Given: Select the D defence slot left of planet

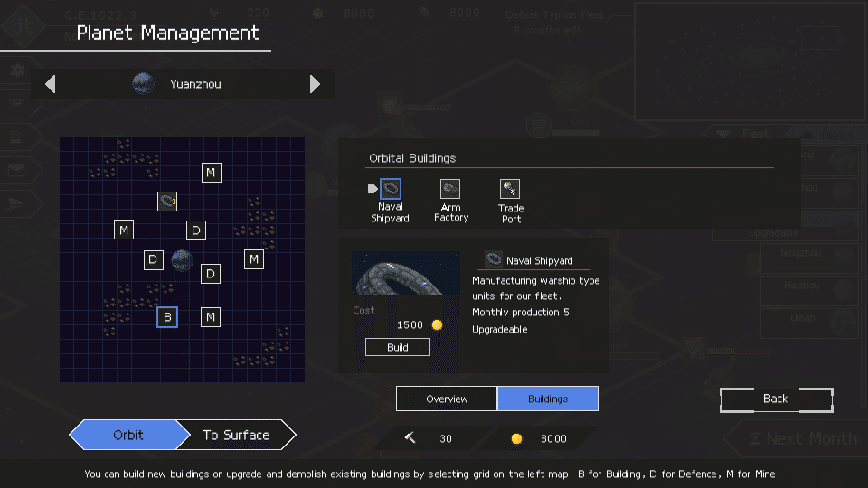Looking at the screenshot, I should pyautogui.click(x=154, y=259).
